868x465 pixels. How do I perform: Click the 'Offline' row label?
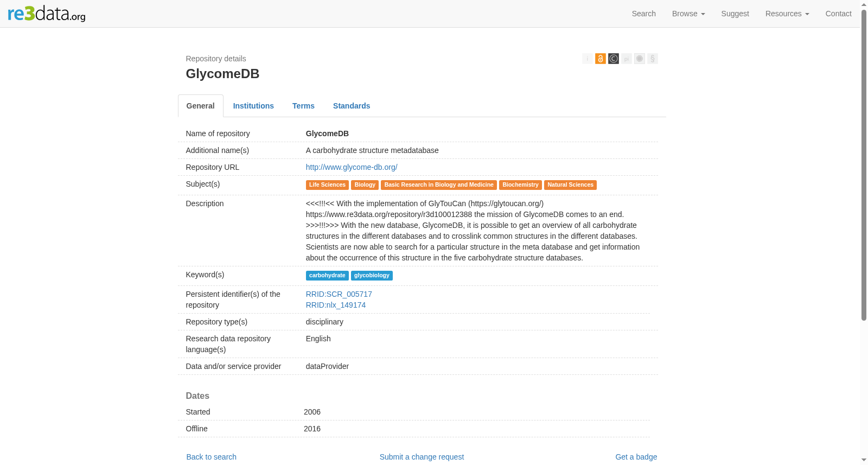tap(197, 429)
